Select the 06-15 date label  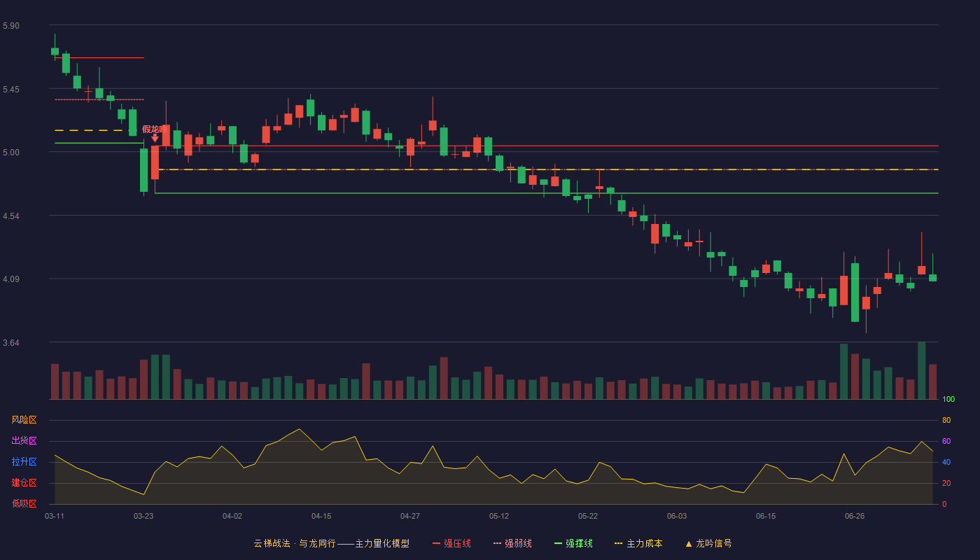tap(766, 516)
